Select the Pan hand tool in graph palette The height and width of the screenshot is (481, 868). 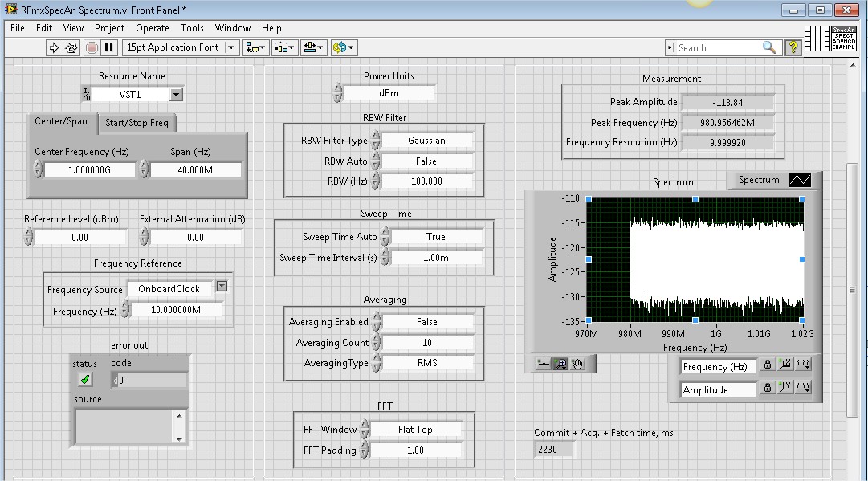pyautogui.click(x=577, y=363)
